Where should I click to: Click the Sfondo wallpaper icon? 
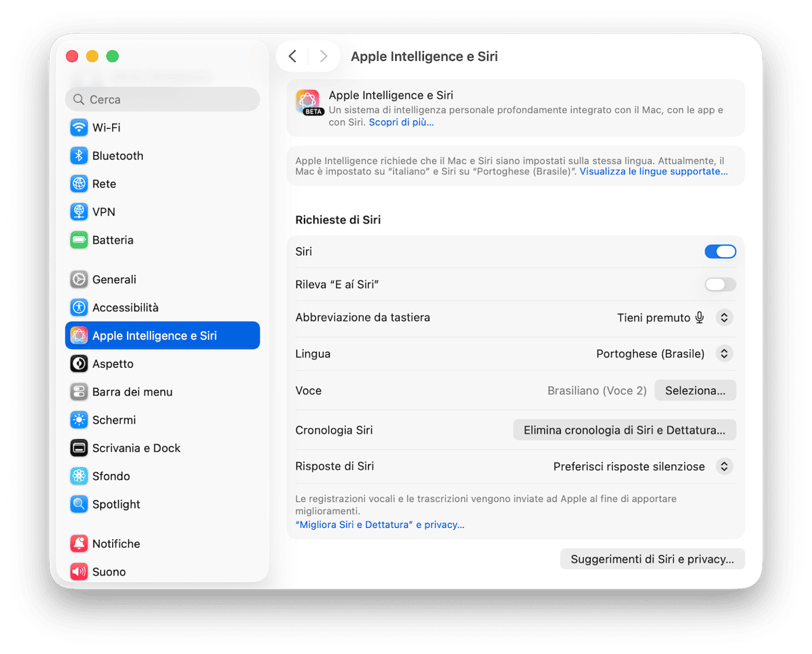coord(79,476)
